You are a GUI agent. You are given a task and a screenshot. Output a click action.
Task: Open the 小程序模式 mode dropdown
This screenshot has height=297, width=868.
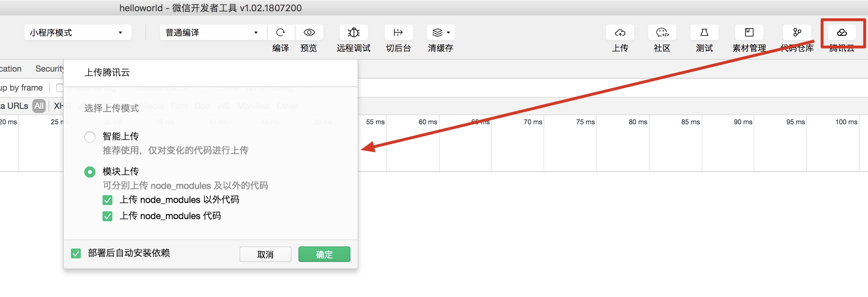(78, 32)
